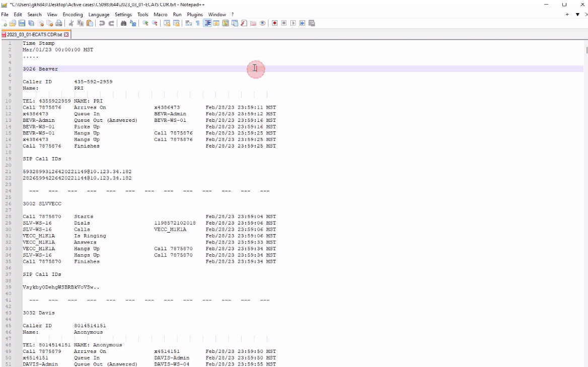Toggle file monitoring eye icon
Viewport: 588px width, 367px height.
point(262,23)
